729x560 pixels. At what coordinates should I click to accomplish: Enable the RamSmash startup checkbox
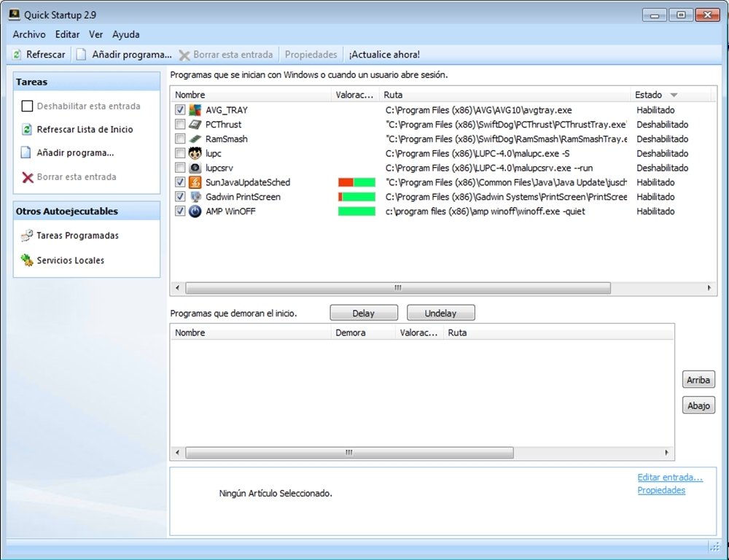coord(180,139)
